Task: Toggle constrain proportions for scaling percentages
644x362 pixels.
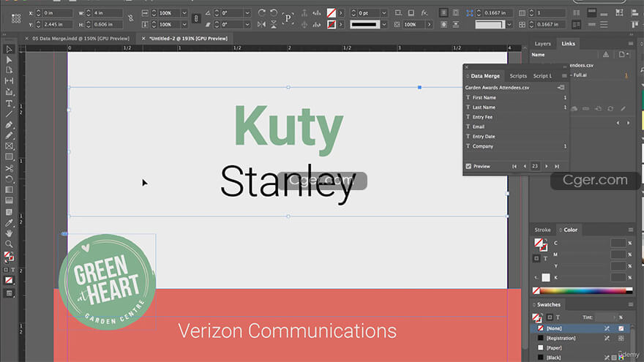Action: [196, 18]
